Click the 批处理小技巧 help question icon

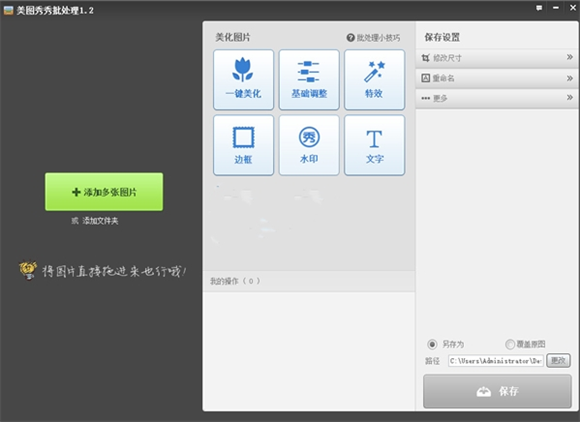(x=350, y=37)
